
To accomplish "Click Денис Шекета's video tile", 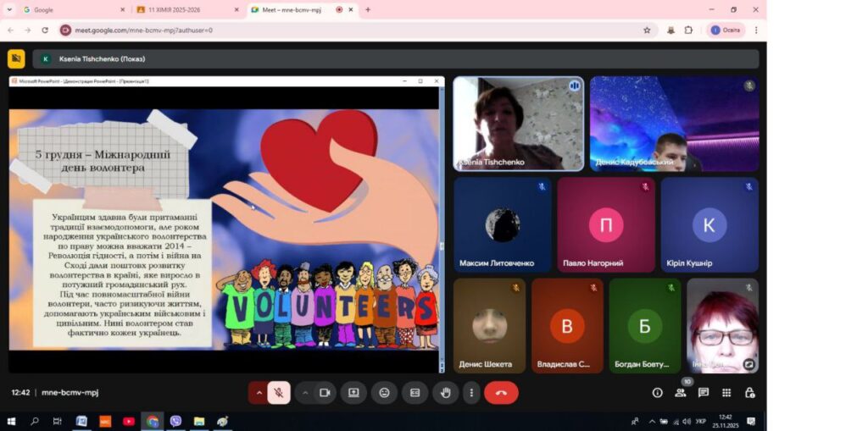I will 489,326.
